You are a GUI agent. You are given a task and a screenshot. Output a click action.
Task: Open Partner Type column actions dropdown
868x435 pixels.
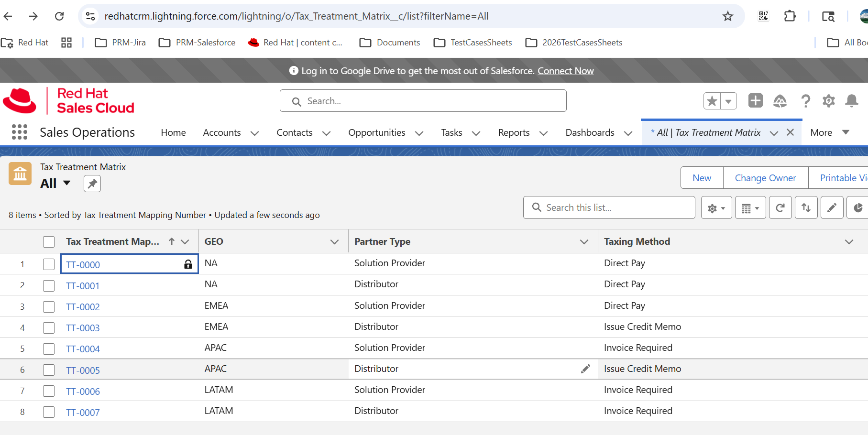coord(584,242)
